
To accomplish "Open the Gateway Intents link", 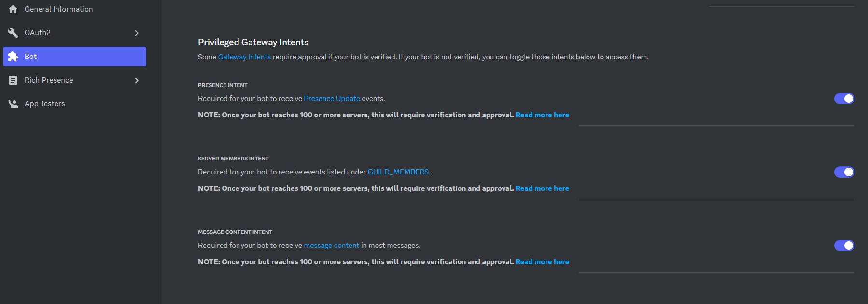I will 244,57.
